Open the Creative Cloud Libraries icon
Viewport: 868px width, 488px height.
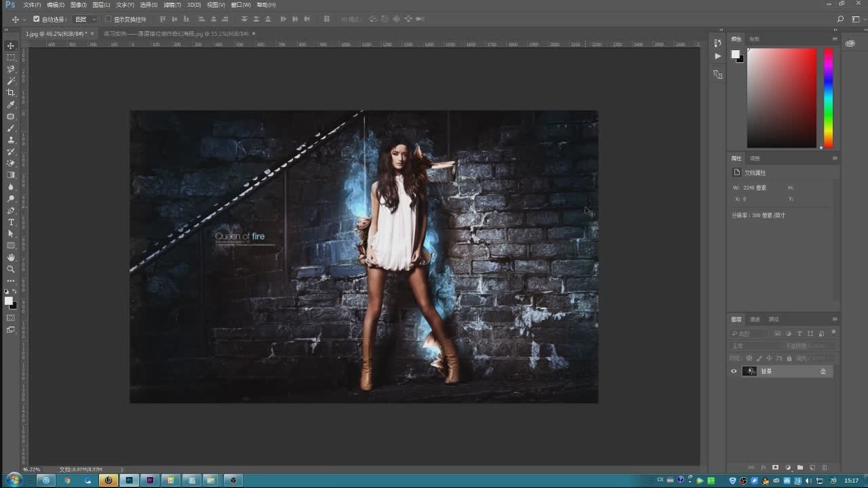850,43
